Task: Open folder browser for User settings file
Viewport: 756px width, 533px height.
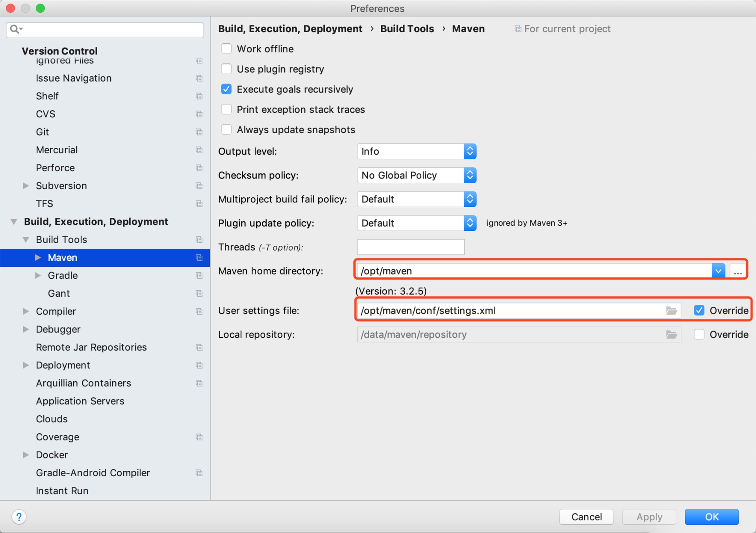Action: point(671,310)
